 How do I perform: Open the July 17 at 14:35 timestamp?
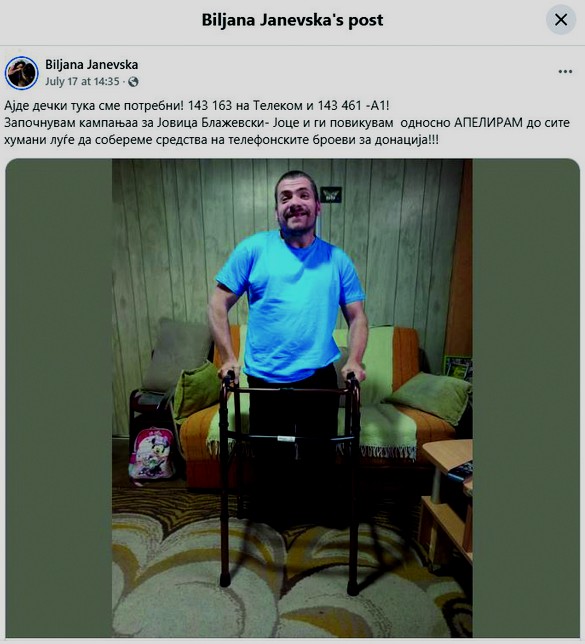point(82,81)
